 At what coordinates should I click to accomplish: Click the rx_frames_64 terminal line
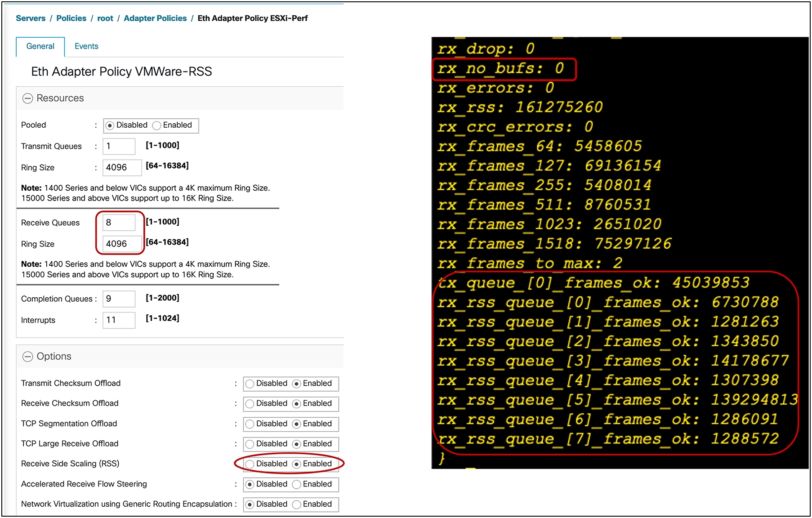(x=540, y=147)
